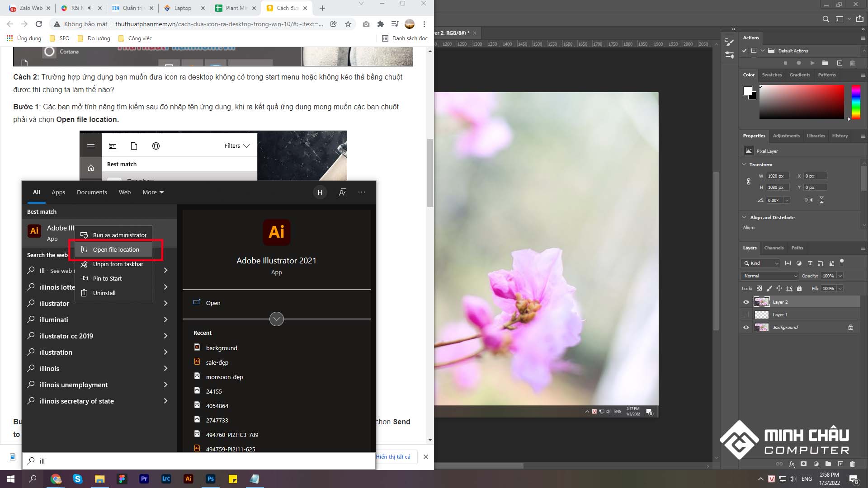This screenshot has width=868, height=488.
Task: Hide the Background layer
Action: [x=746, y=327]
